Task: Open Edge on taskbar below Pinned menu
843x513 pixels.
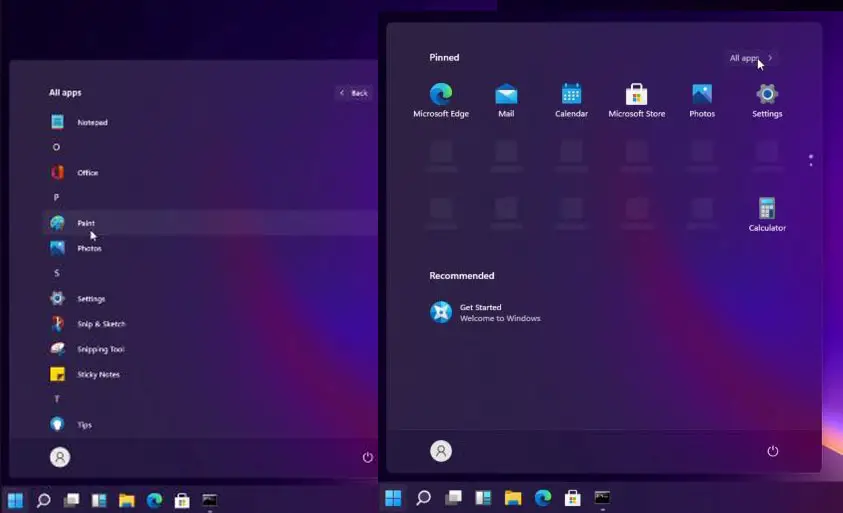Action: [x=543, y=498]
